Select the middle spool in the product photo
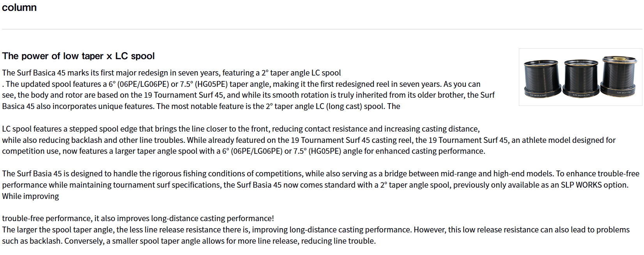This screenshot has height=255, width=644. pos(581,79)
